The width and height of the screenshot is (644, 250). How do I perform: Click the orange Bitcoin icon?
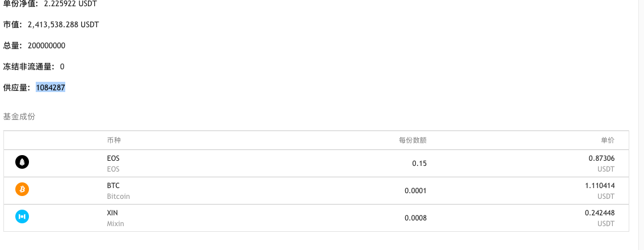[x=22, y=190]
